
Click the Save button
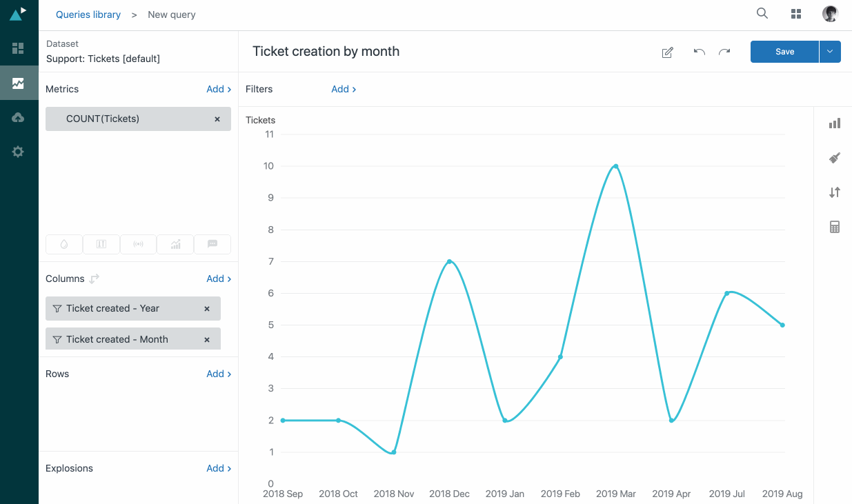(x=784, y=52)
